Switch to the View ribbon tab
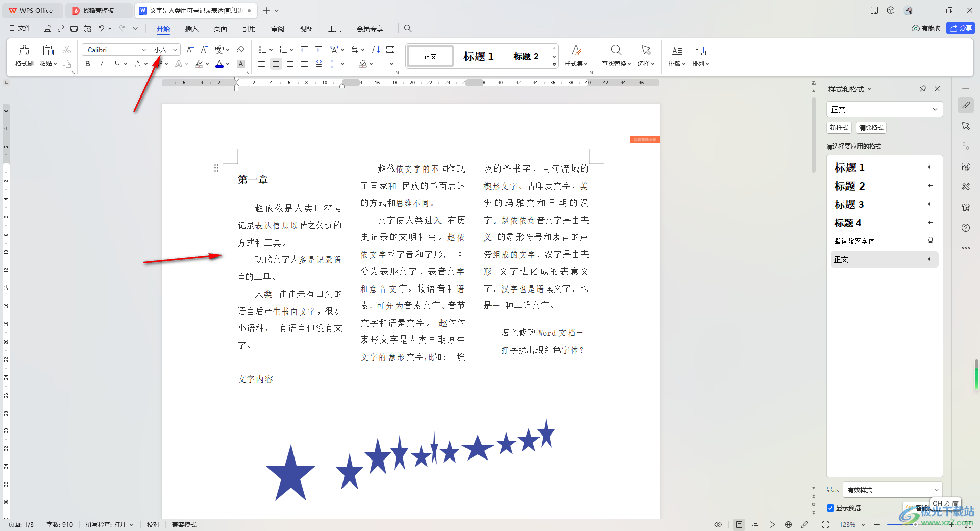Viewport: 980px width, 531px height. (x=306, y=29)
